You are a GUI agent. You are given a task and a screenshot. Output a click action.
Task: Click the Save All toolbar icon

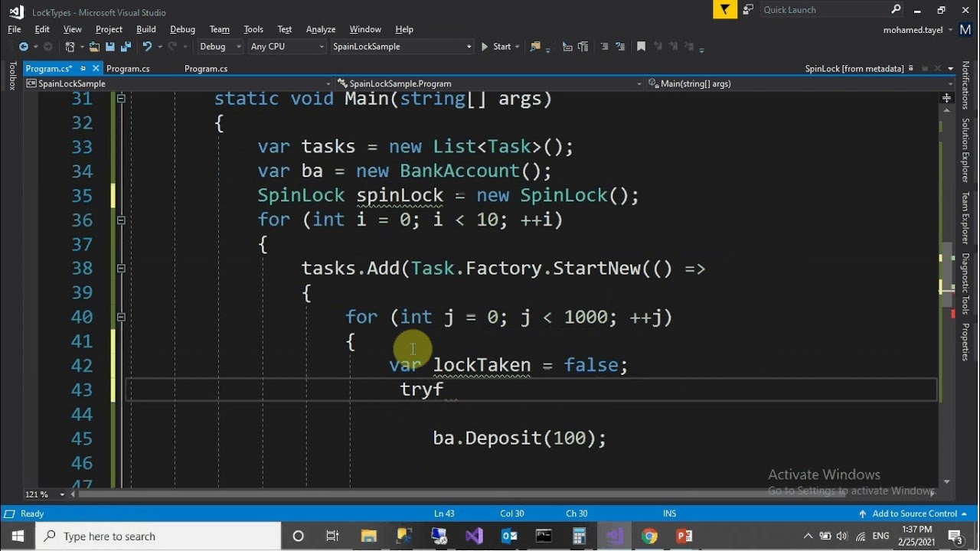126,47
